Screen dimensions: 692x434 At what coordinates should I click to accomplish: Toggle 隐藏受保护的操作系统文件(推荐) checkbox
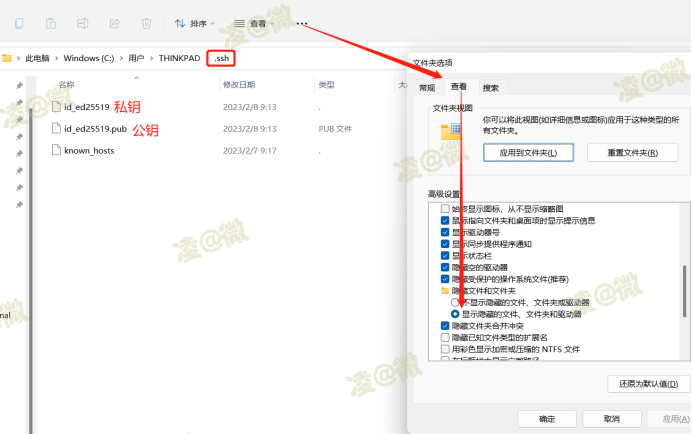pyautogui.click(x=445, y=279)
